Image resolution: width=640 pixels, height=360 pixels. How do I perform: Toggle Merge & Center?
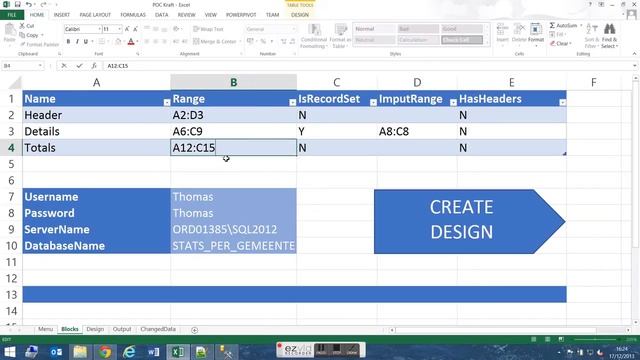tap(215, 41)
